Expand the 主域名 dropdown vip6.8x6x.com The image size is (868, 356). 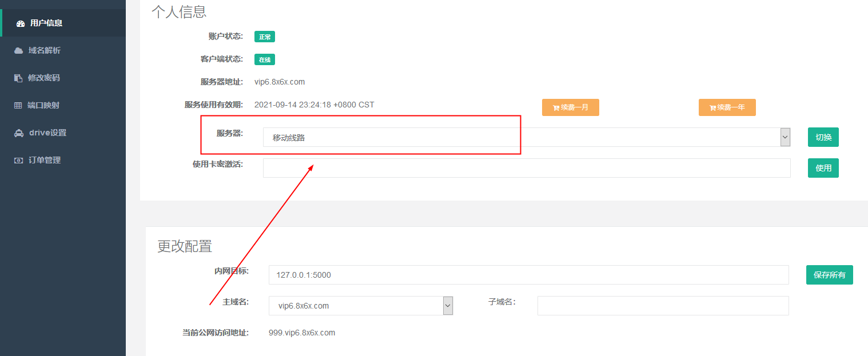361,306
